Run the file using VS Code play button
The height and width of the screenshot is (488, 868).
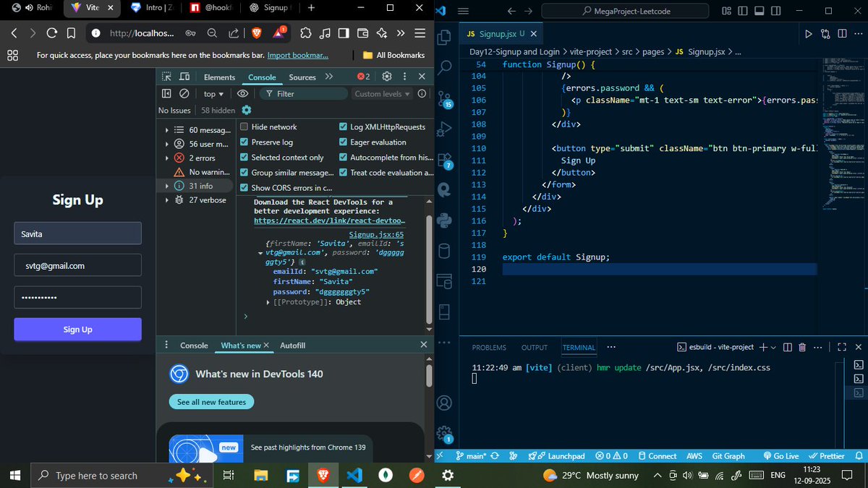[808, 33]
